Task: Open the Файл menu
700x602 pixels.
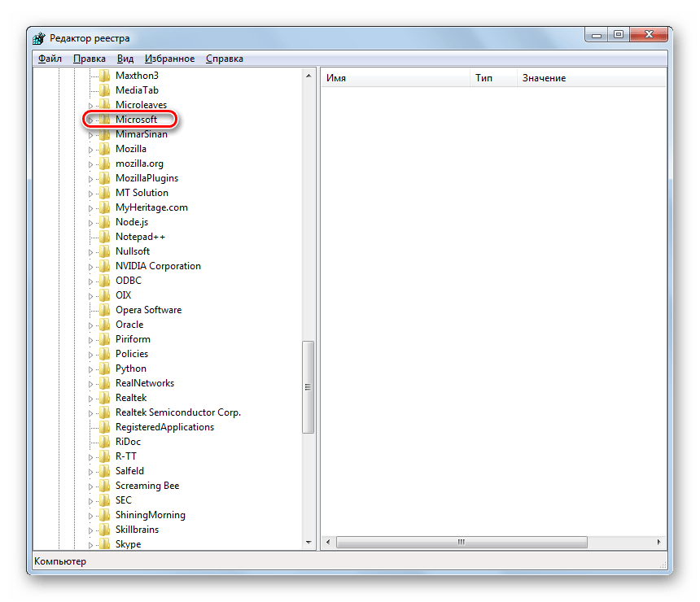Action: point(50,59)
